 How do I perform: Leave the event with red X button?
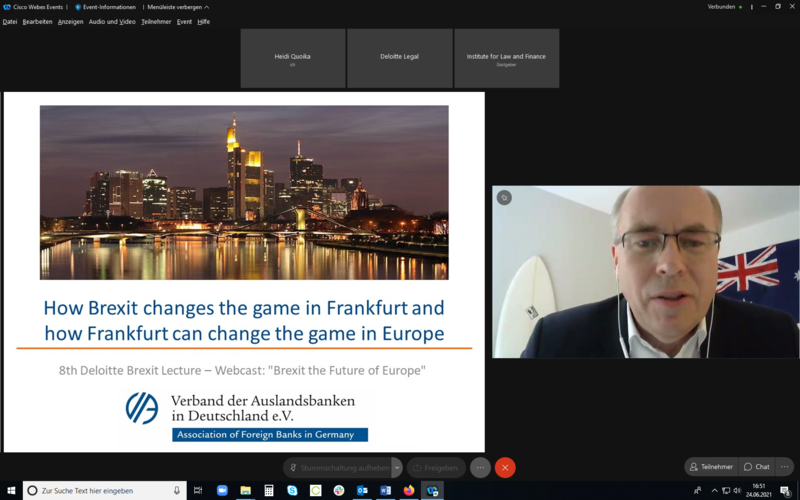pos(505,467)
